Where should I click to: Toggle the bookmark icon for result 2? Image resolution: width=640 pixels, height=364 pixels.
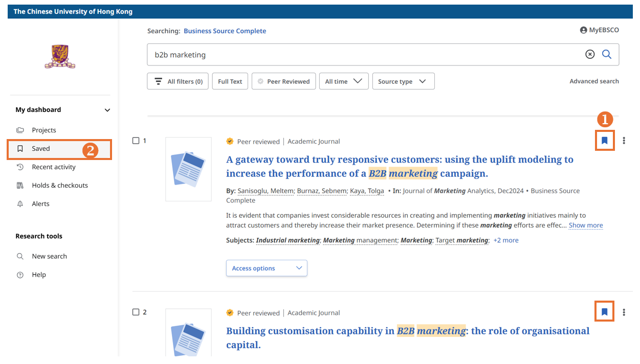(x=605, y=312)
